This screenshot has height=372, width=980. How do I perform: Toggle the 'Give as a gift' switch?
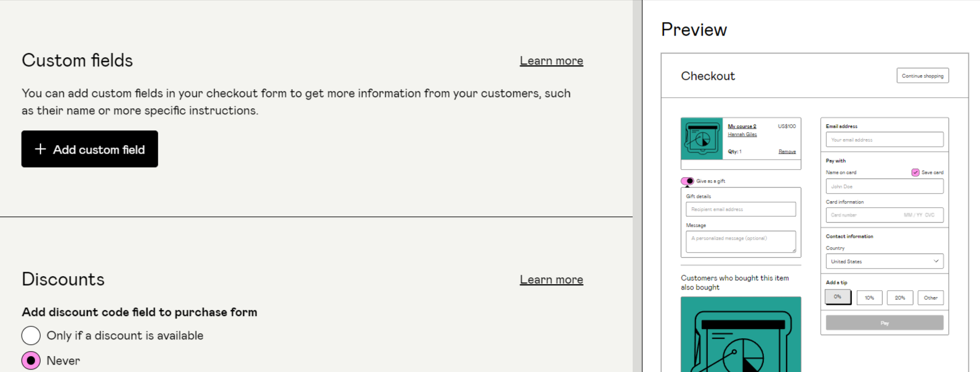[688, 181]
